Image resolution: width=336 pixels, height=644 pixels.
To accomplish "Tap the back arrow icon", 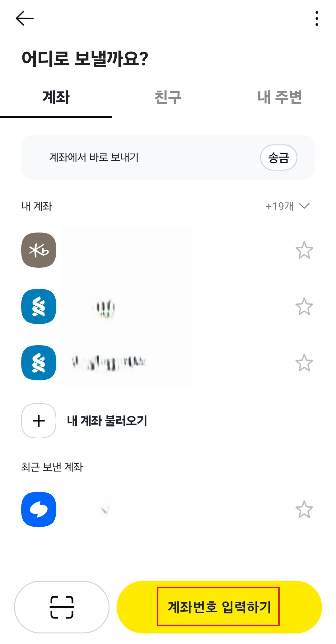I will pos(25,18).
